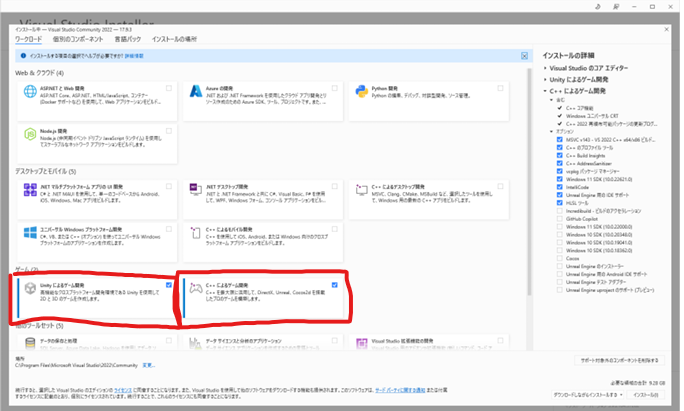
Task: Click the .NET MAUI multi-platform app icon
Action: click(x=30, y=189)
